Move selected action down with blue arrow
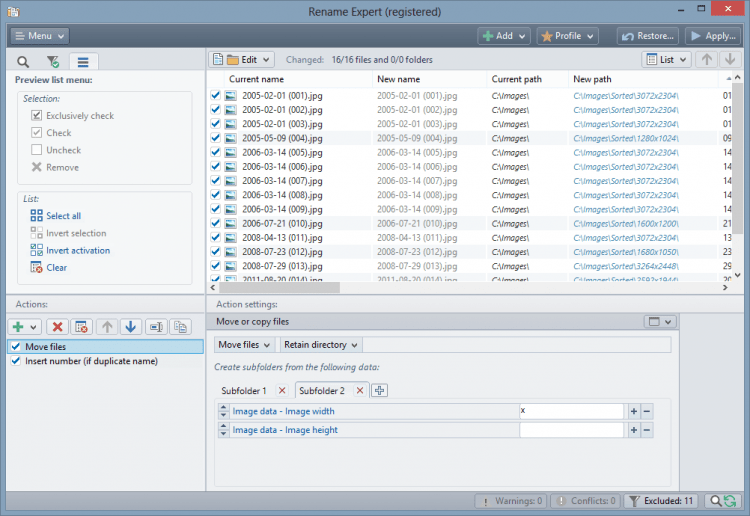 coord(130,327)
